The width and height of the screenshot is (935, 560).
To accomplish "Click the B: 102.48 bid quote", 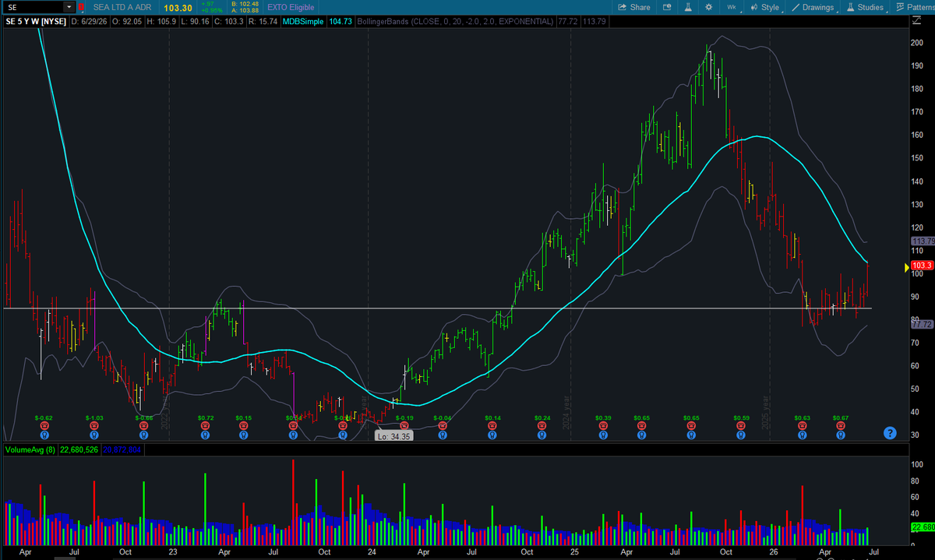I will point(244,4).
